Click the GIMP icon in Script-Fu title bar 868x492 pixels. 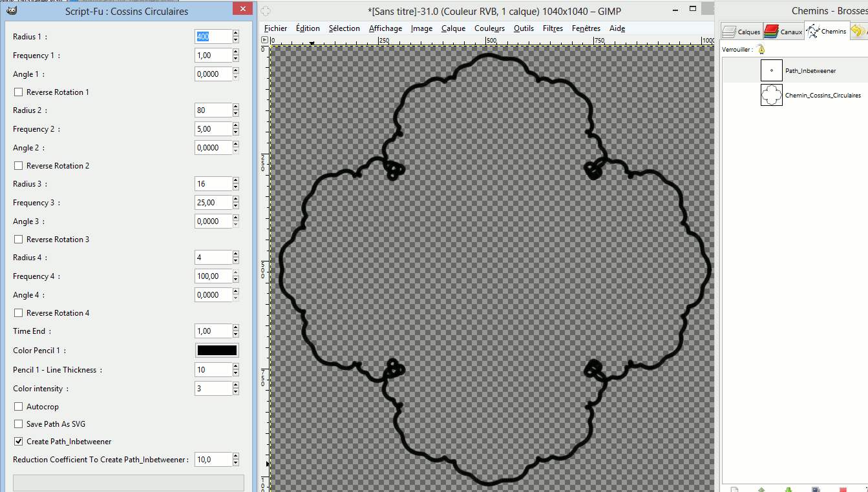pos(11,10)
